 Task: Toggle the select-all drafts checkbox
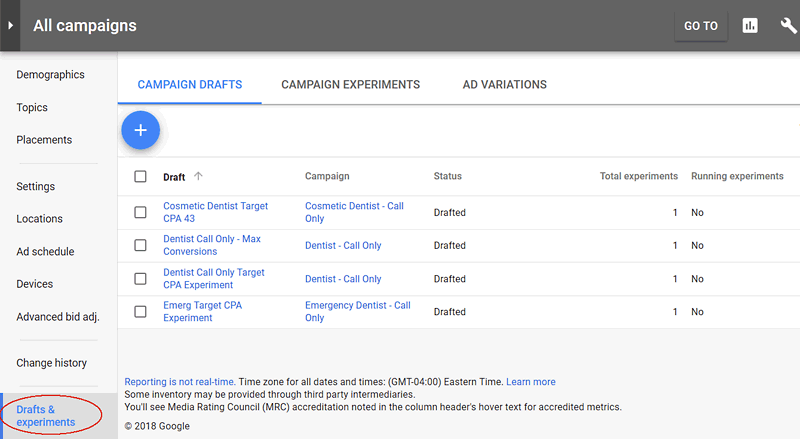[x=140, y=177]
